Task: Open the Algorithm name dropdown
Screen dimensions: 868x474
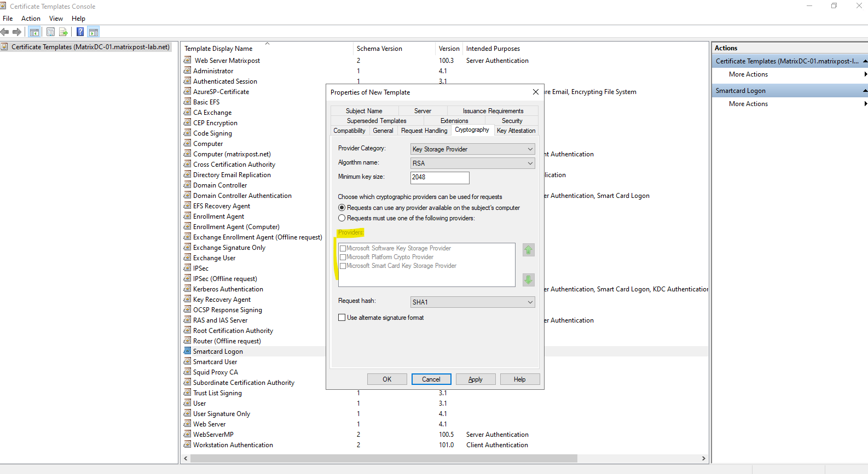Action: coord(472,163)
